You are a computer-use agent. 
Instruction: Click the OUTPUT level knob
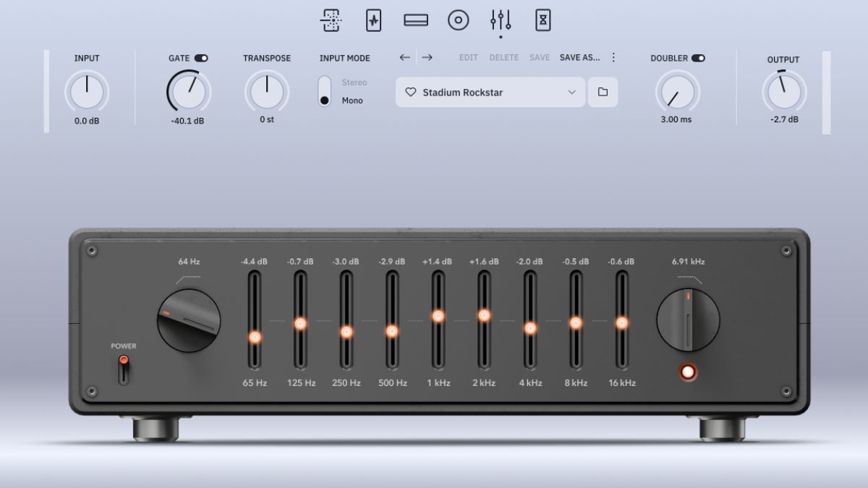(783, 92)
